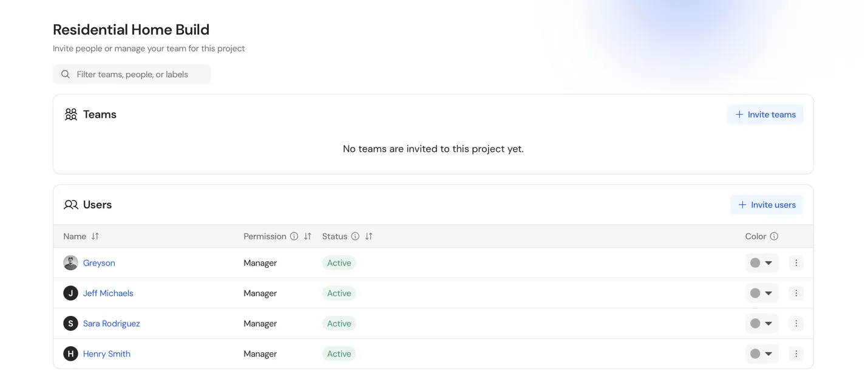Open color dropdown for Jeff Michaels
The height and width of the screenshot is (379, 868).
(762, 293)
